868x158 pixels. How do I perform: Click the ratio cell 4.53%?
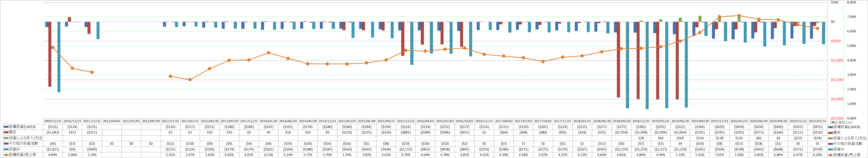(268, 155)
